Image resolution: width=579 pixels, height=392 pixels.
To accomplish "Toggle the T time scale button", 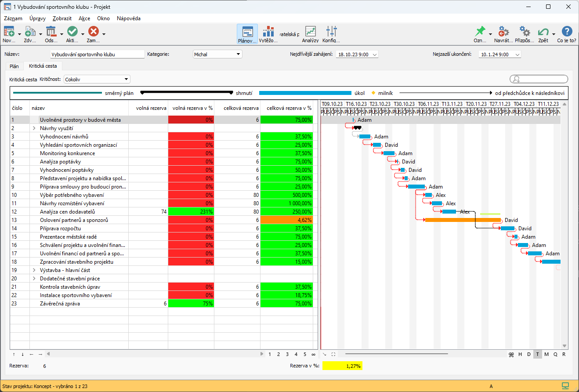I will point(537,354).
